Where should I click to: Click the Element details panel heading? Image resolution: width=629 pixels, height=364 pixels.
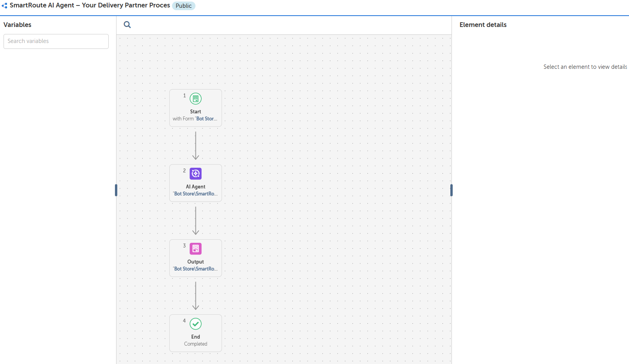click(x=483, y=25)
